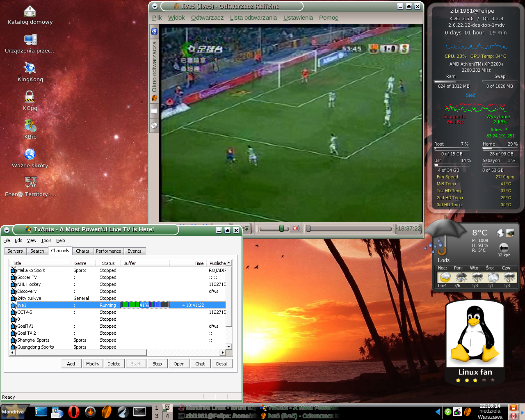Open the Widok menu in Kaffeine

click(176, 18)
